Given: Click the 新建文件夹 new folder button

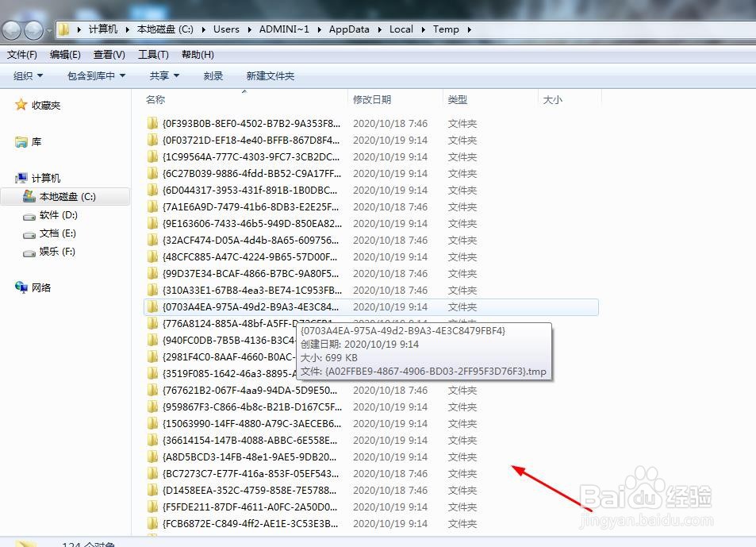Looking at the screenshot, I should [x=270, y=75].
